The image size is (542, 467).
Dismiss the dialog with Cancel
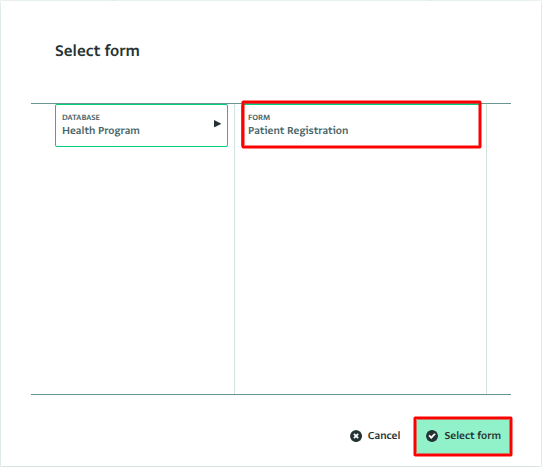point(375,436)
